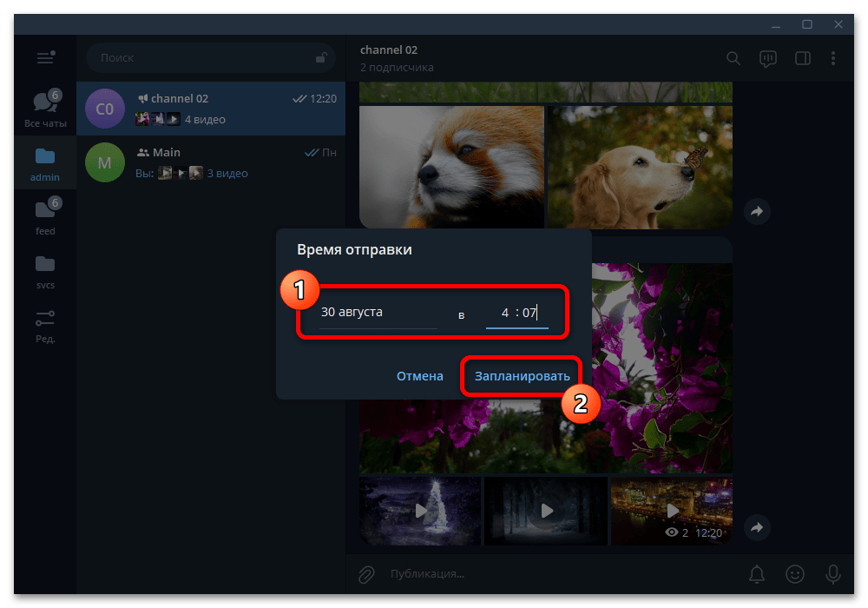Attach a file with the paperclip icon
868x608 pixels.
[366, 574]
